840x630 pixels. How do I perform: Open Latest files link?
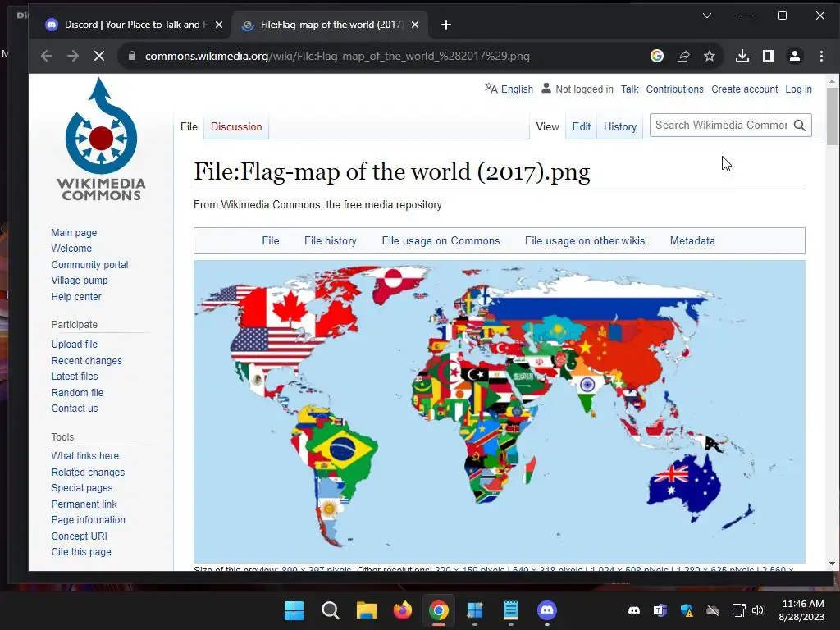75,376
